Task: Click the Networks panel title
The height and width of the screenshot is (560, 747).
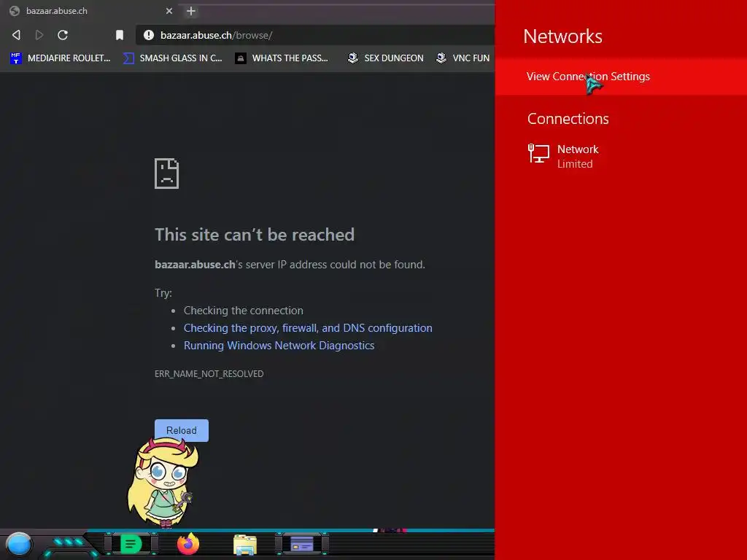Action: point(562,36)
